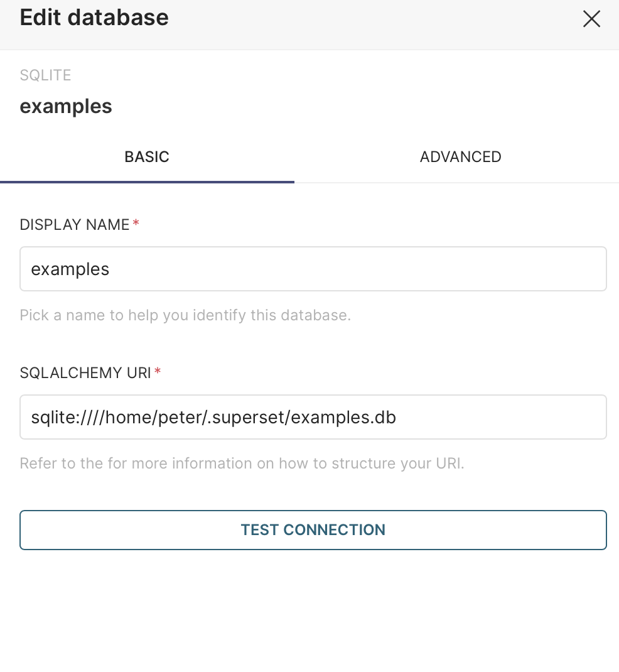Click the red asterisk beside DISPLAY NAME
The height and width of the screenshot is (672, 619).
[x=136, y=224]
